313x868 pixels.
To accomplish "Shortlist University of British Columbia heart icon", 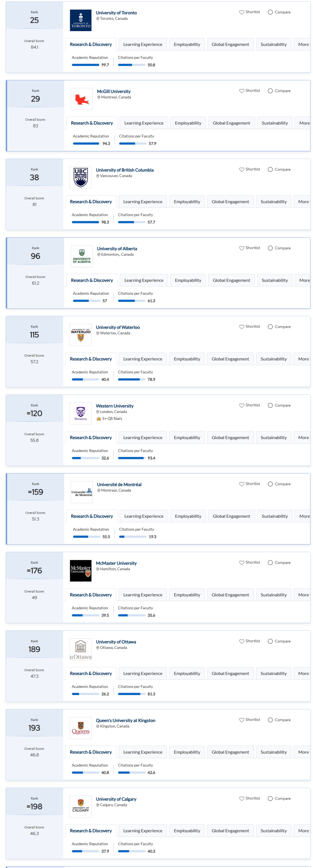I will pos(241,169).
